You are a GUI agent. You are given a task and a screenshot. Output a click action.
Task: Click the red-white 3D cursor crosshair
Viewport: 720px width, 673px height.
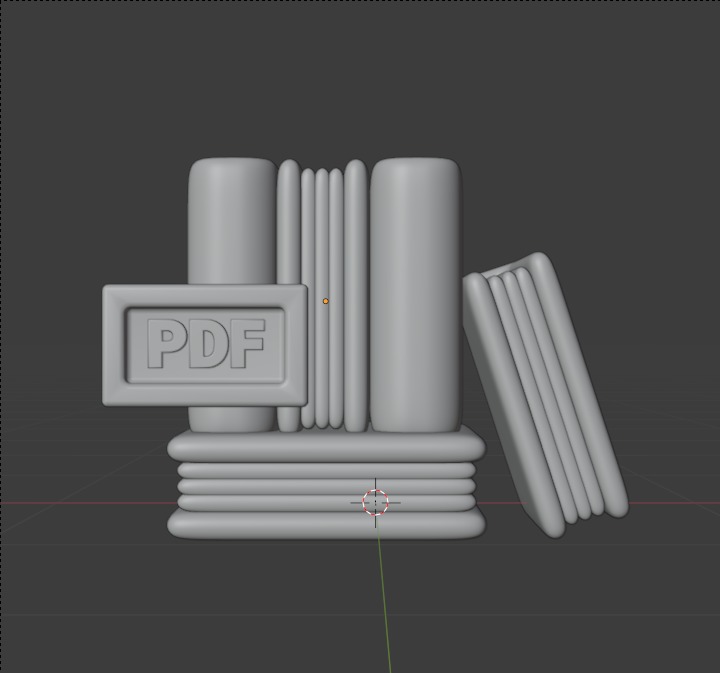click(x=376, y=503)
